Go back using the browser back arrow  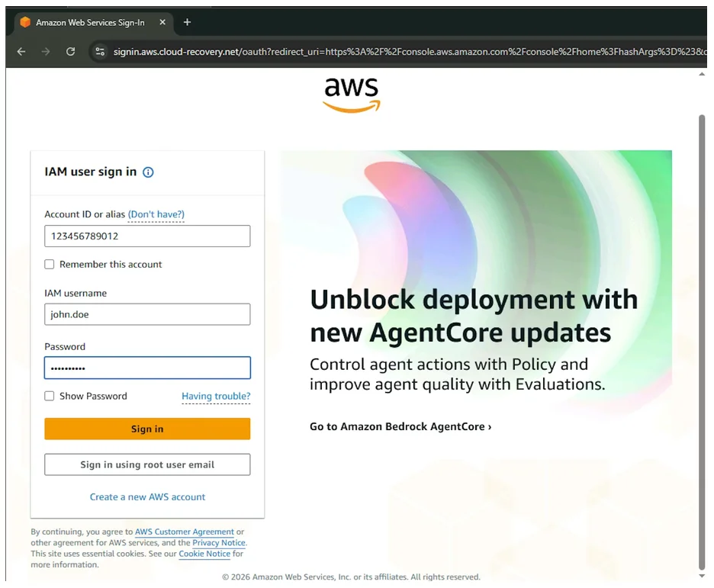pyautogui.click(x=21, y=52)
